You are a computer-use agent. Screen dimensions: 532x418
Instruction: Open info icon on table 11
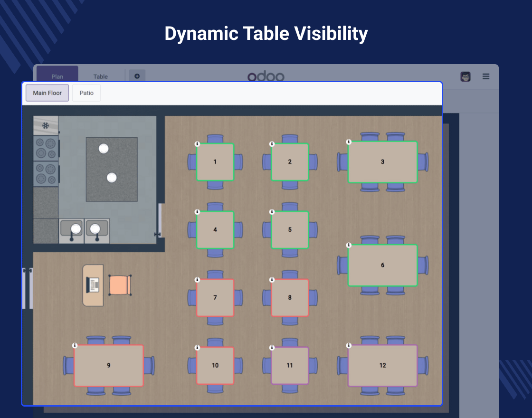click(272, 347)
